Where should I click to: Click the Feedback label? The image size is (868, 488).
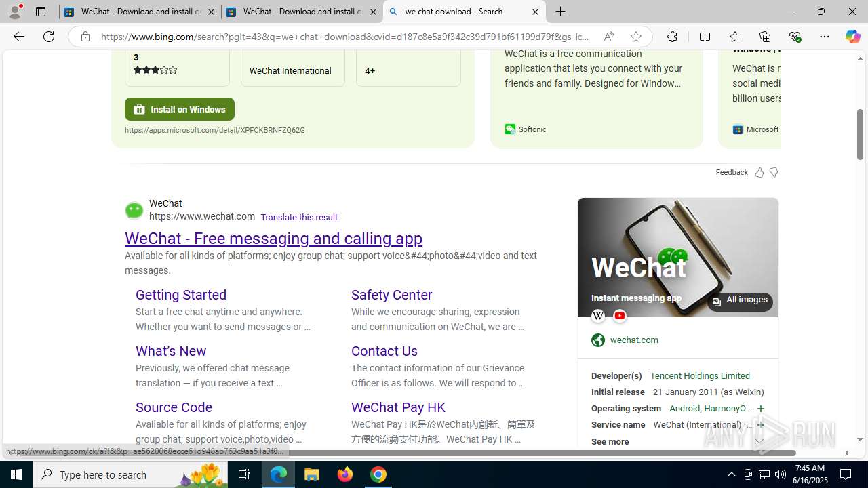click(732, 173)
